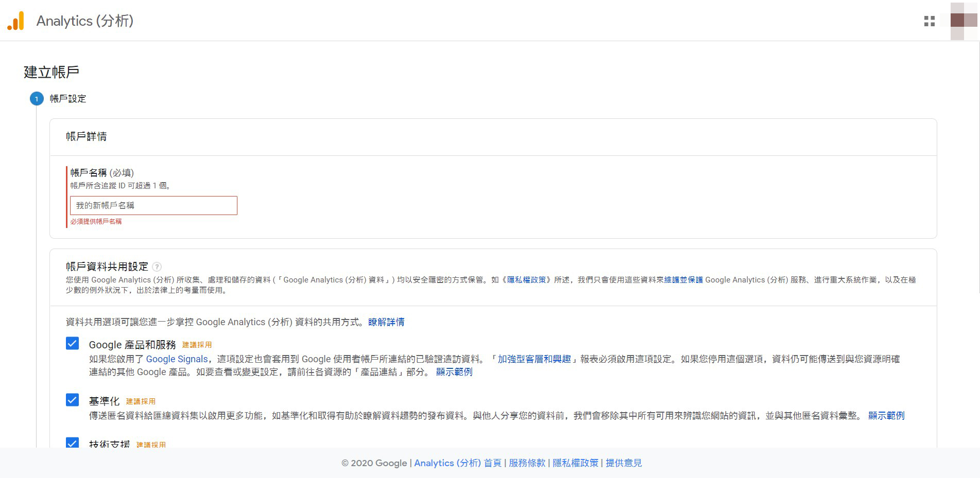Viewport: 980px width, 478px height.
Task: Expand 顯示範例 under Google 產品和服務
Action: click(x=454, y=372)
